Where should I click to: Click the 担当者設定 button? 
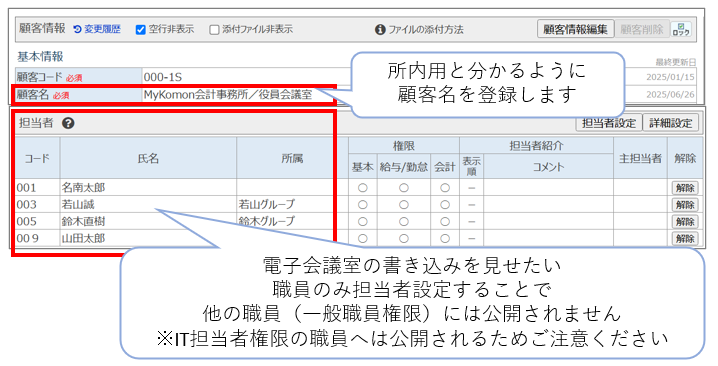tap(609, 123)
